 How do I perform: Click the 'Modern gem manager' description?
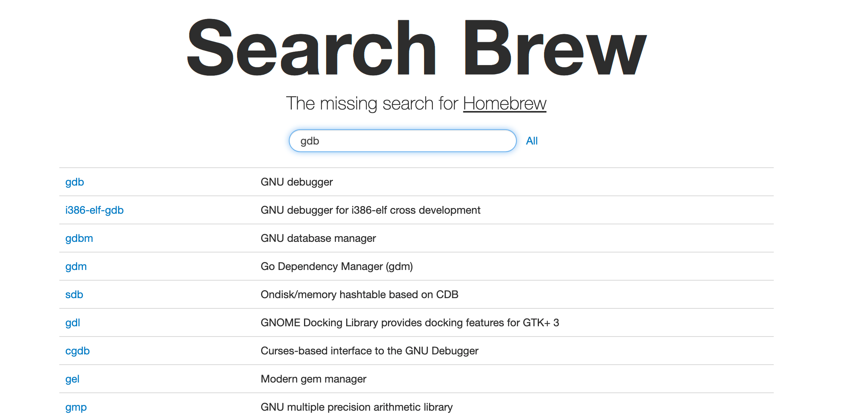313,379
